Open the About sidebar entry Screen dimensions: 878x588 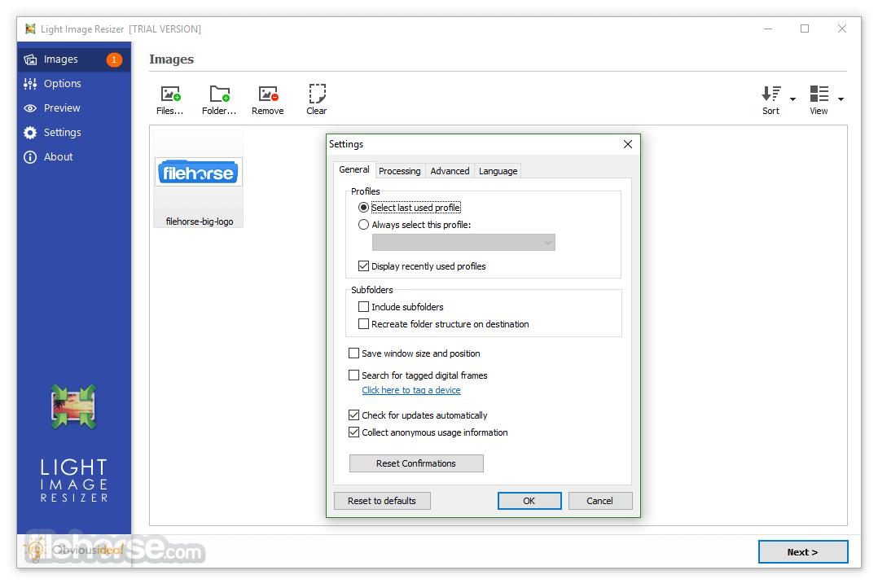tap(73, 157)
